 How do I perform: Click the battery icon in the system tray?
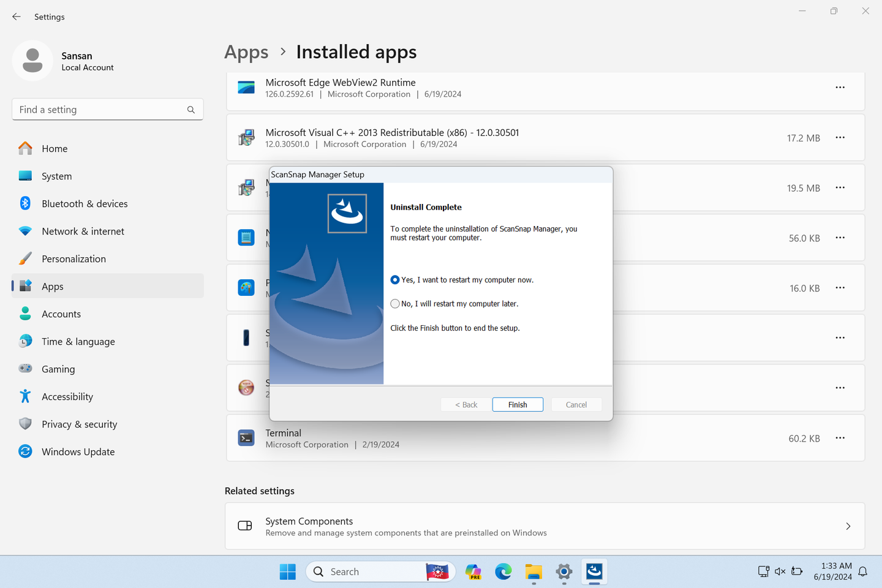point(797,571)
